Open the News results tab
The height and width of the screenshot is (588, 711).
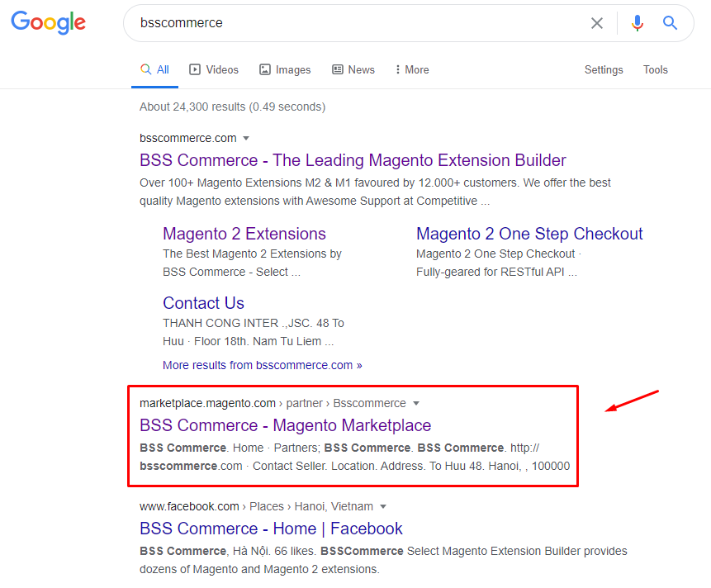[353, 70]
